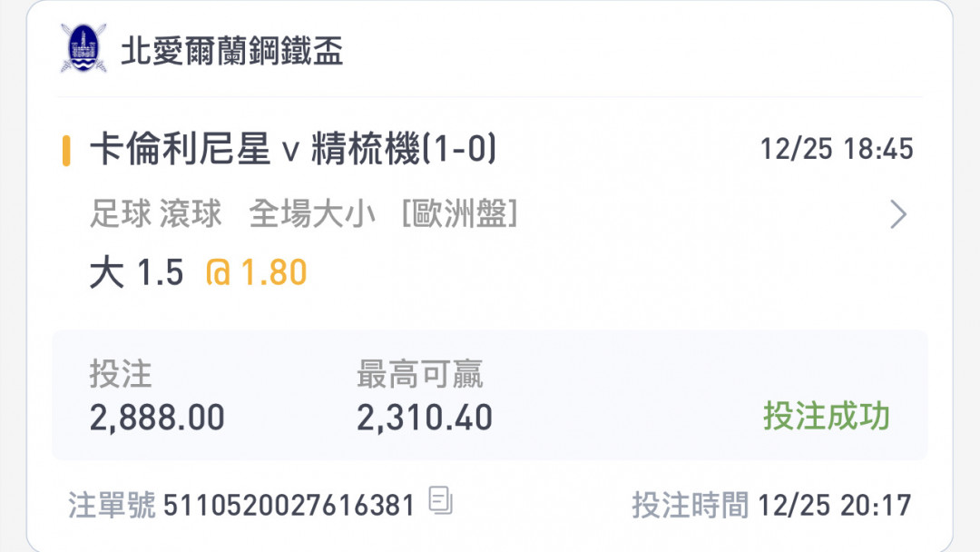Click the 大 1.5 selection text
Image resolution: width=980 pixels, height=552 pixels.
137,273
